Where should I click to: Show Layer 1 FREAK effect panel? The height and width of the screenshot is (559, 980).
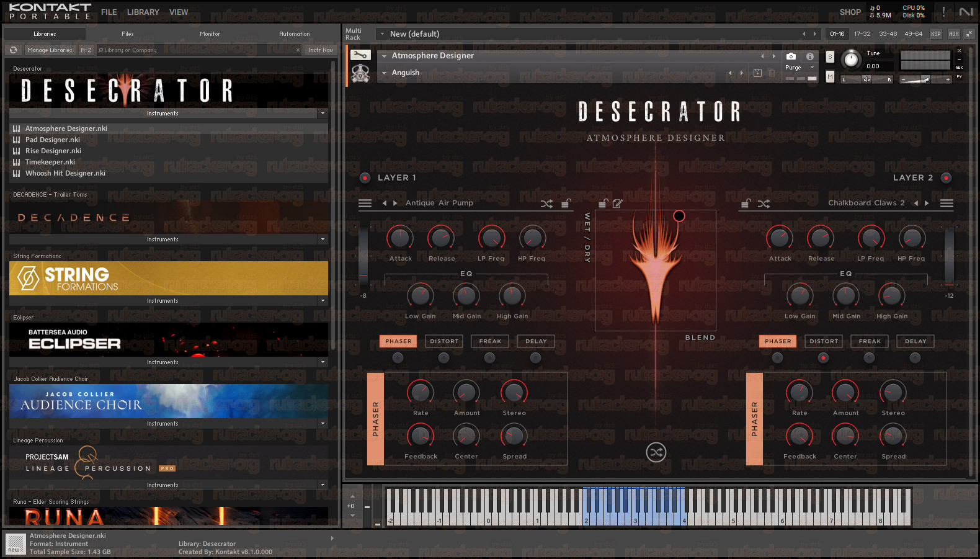(x=490, y=341)
